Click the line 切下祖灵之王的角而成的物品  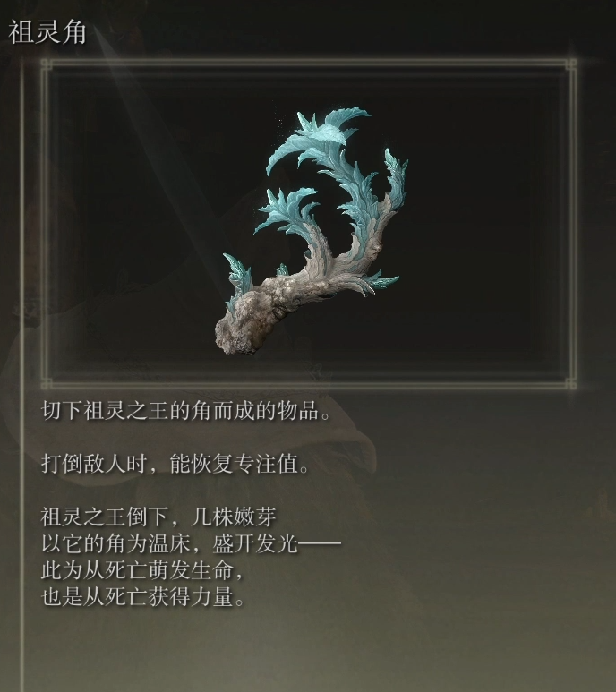[185, 411]
